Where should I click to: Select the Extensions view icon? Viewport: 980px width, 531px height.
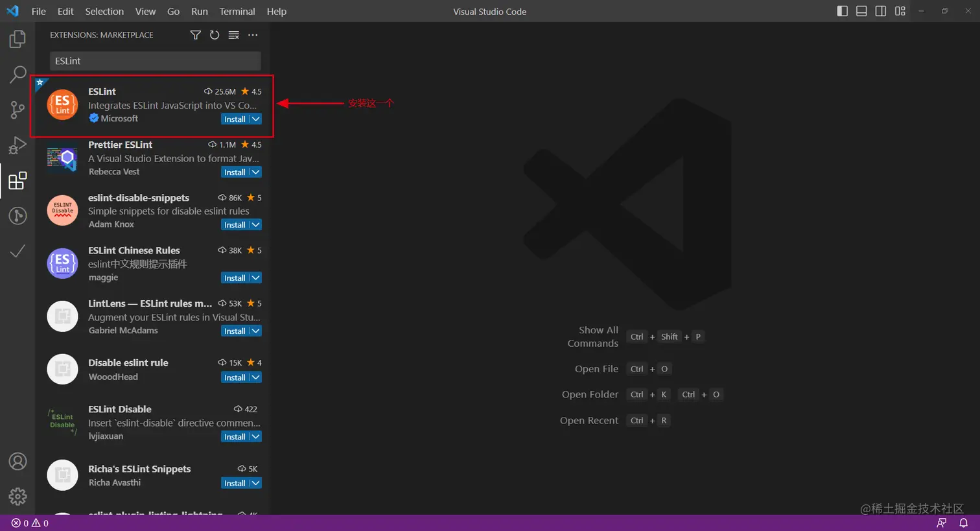17,180
